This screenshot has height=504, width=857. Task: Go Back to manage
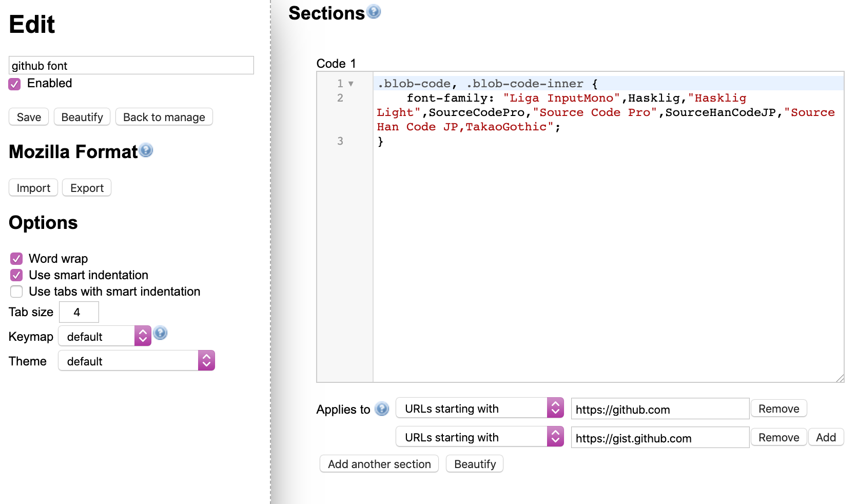click(x=164, y=117)
